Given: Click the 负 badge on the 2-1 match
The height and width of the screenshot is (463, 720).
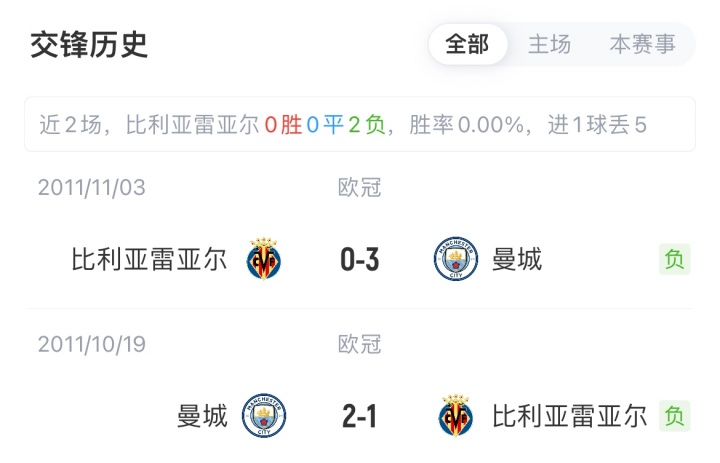Looking at the screenshot, I should (675, 415).
